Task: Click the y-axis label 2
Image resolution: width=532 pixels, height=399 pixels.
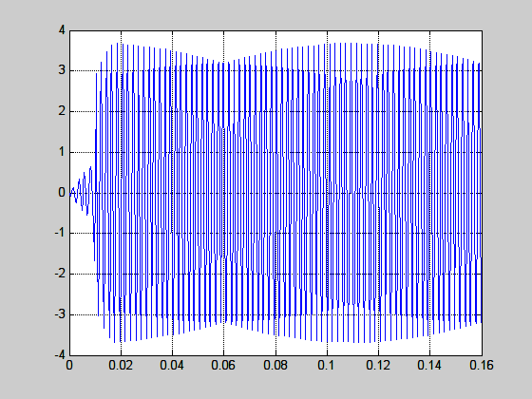Action: tap(62, 111)
